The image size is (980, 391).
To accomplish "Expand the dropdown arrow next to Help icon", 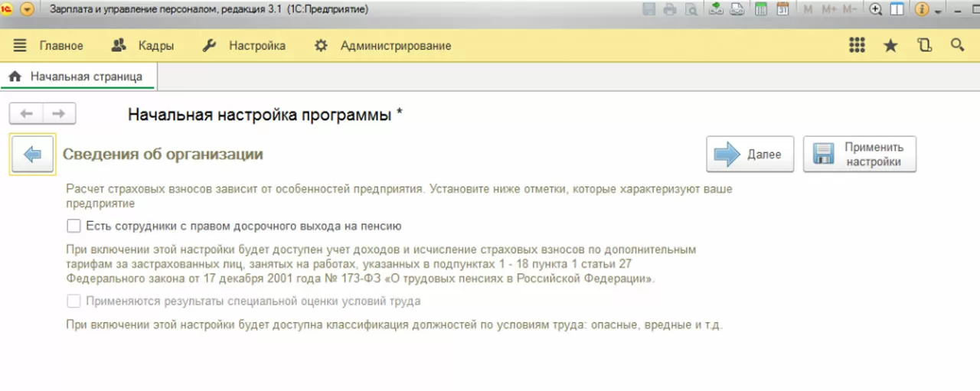I will pyautogui.click(x=937, y=11).
